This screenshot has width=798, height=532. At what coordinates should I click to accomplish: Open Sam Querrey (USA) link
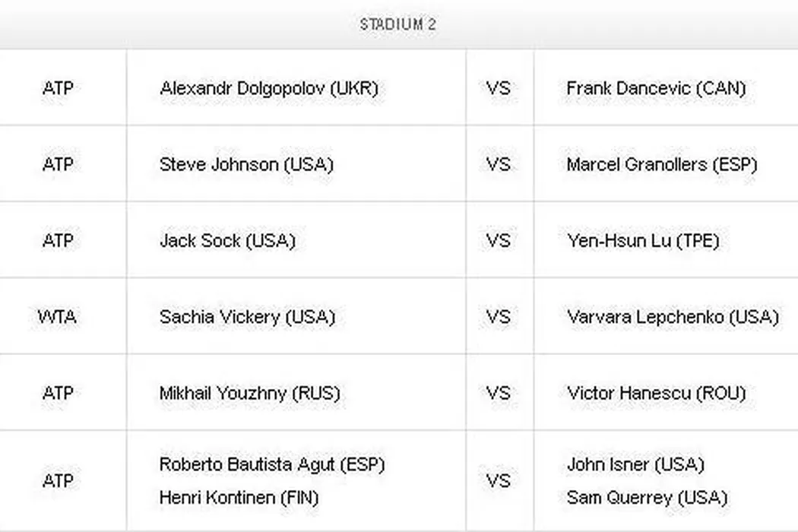[x=647, y=498]
